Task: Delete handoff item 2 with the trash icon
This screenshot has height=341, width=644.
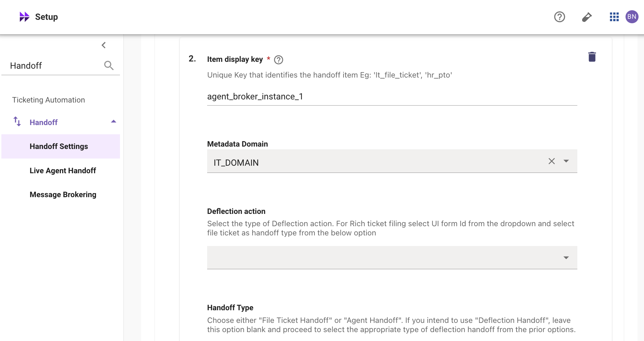Action: point(592,57)
